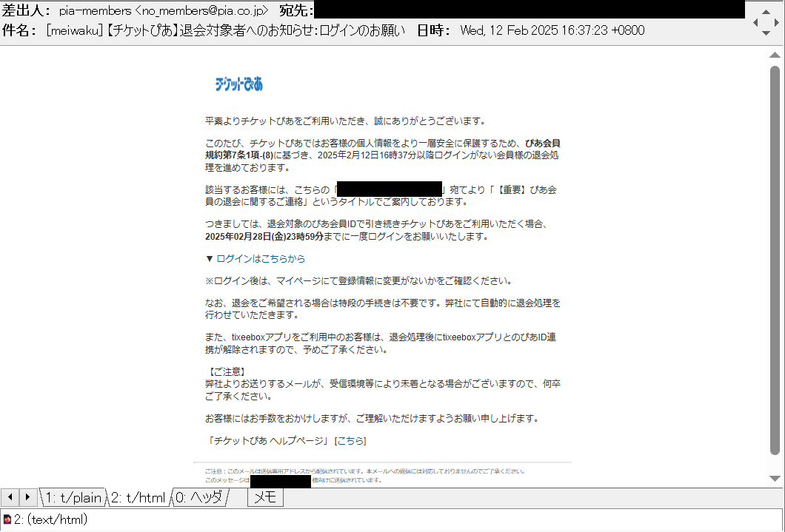Image resolution: width=785 pixels, height=532 pixels.
Task: Click the tixeebox アプリ paragraph
Action: (381, 343)
